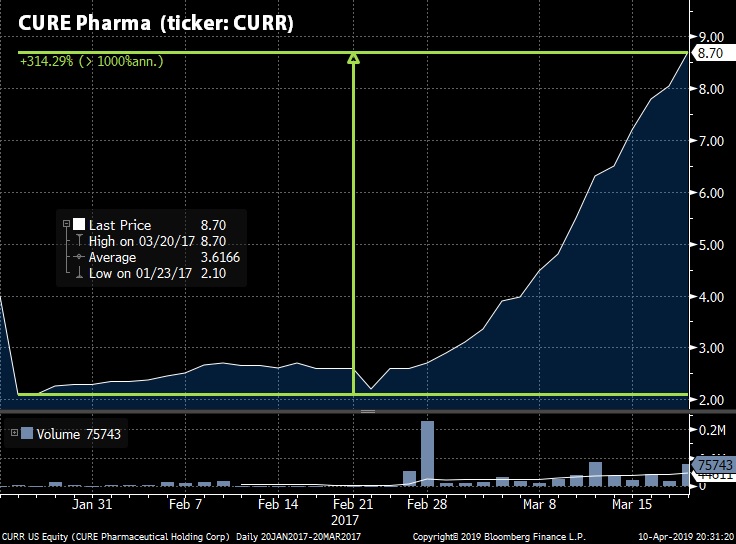Select the Low on 01/23/17 marker icon

click(x=78, y=273)
